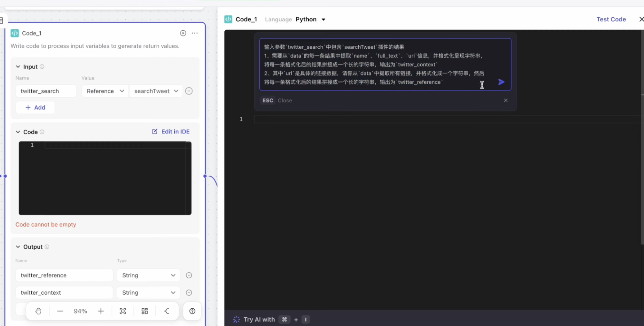
Task: Click the node's left input port
Action: tap(5, 176)
